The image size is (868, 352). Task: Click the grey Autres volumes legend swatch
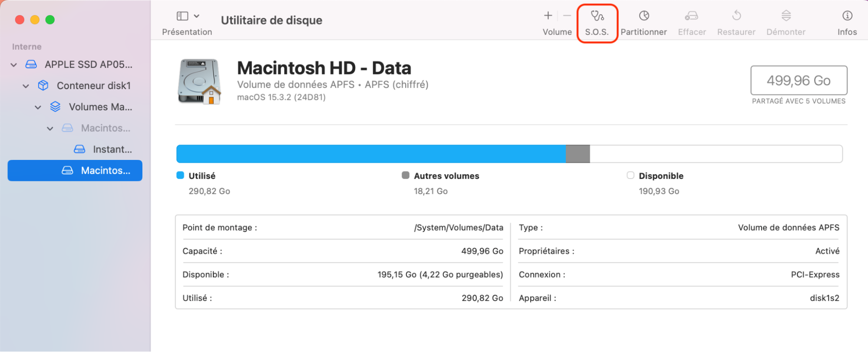pyautogui.click(x=406, y=175)
